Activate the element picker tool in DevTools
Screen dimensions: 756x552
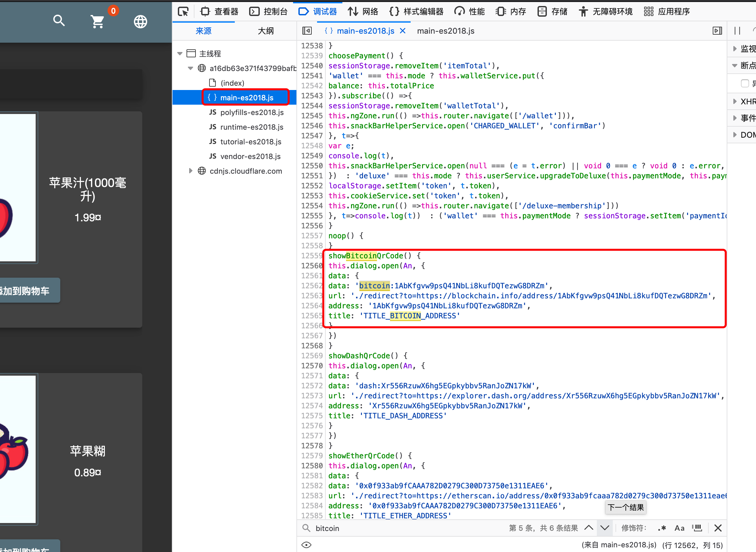[x=183, y=12]
